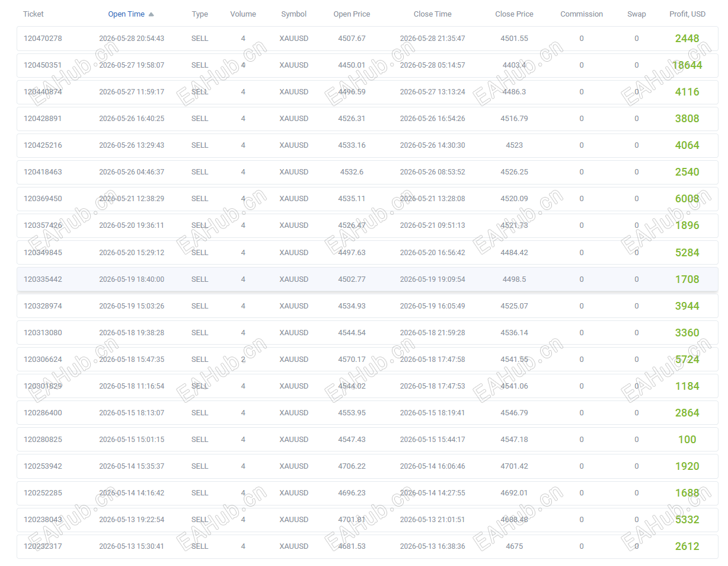Select ticket 120328974

(43, 306)
